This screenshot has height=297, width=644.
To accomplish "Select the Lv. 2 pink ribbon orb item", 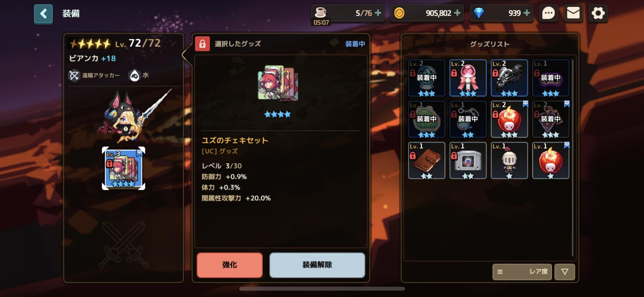I will point(468,78).
